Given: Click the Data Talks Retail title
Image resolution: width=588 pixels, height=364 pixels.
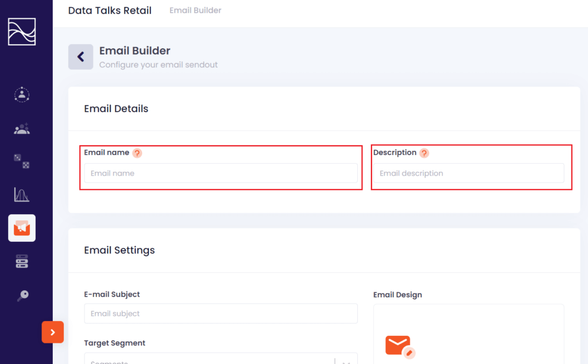Looking at the screenshot, I should [x=110, y=10].
